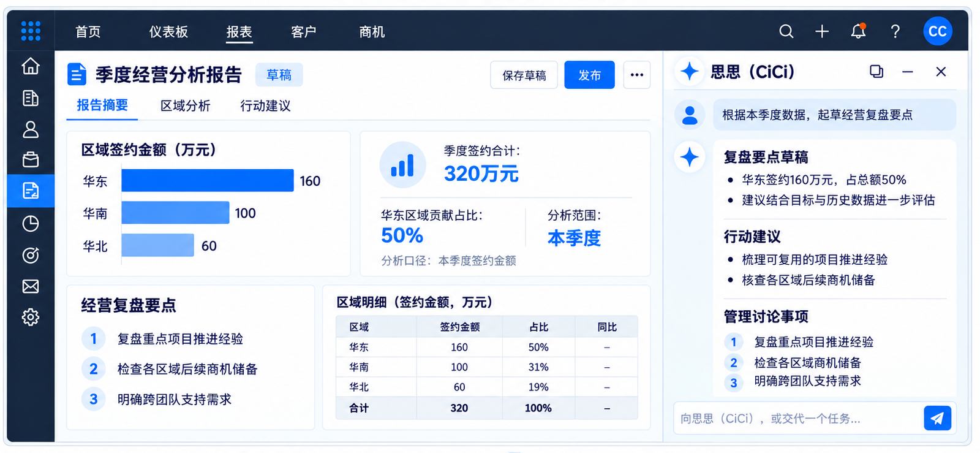The height and width of the screenshot is (453, 980).
Task: Click the 合计 row label in table
Action: click(x=359, y=408)
